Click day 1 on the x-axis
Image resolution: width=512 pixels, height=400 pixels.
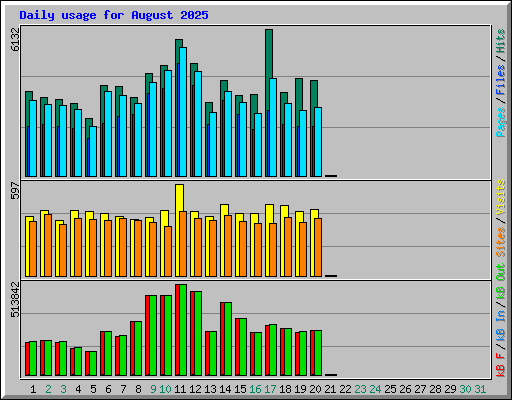[x=33, y=389]
